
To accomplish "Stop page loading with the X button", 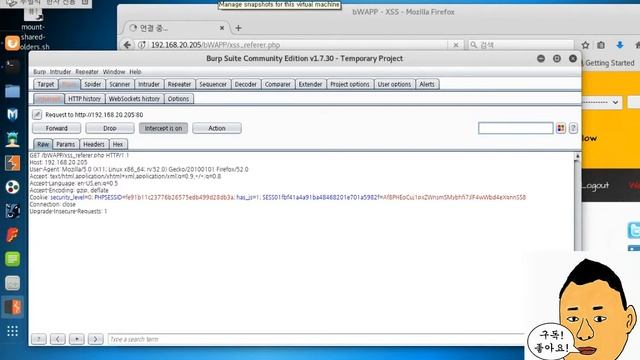I will pos(456,45).
